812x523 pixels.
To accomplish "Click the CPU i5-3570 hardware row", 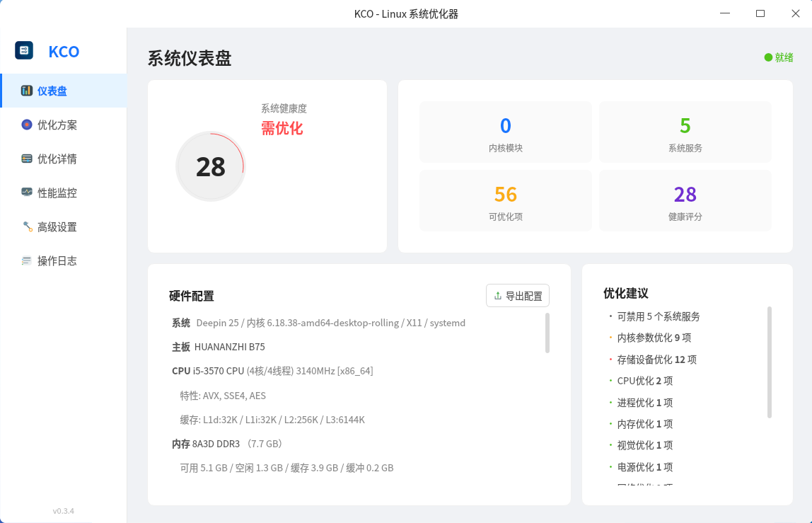I will tap(272, 371).
